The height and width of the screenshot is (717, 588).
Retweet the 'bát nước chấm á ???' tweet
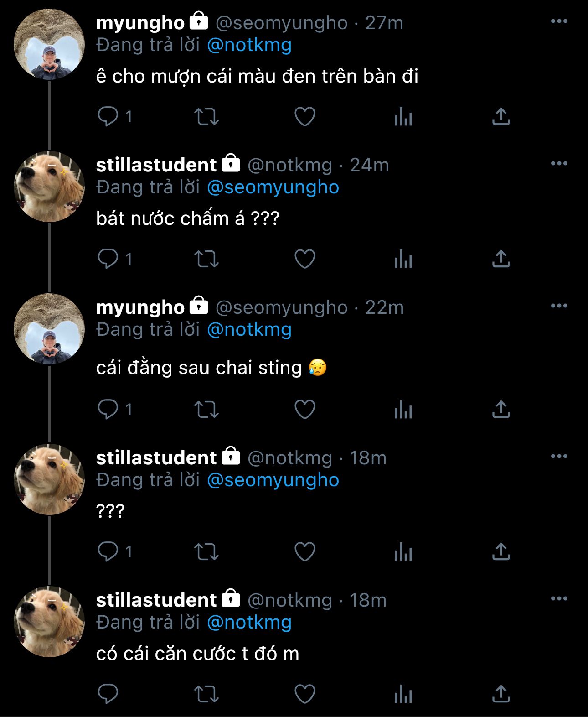(x=206, y=259)
